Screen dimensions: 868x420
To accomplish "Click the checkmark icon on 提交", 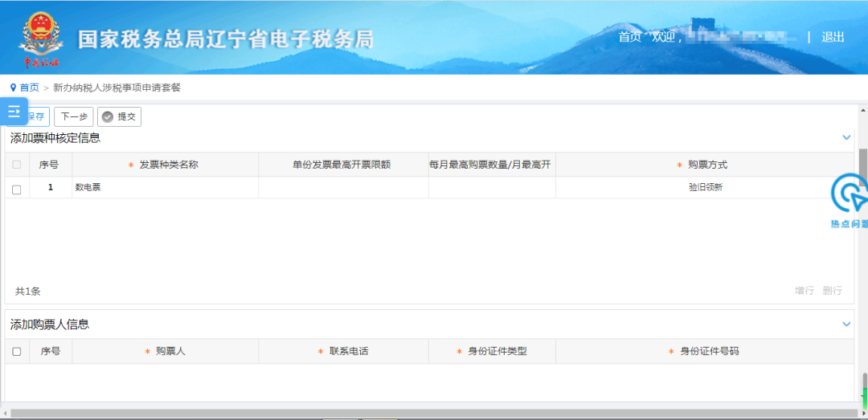I will coord(108,116).
